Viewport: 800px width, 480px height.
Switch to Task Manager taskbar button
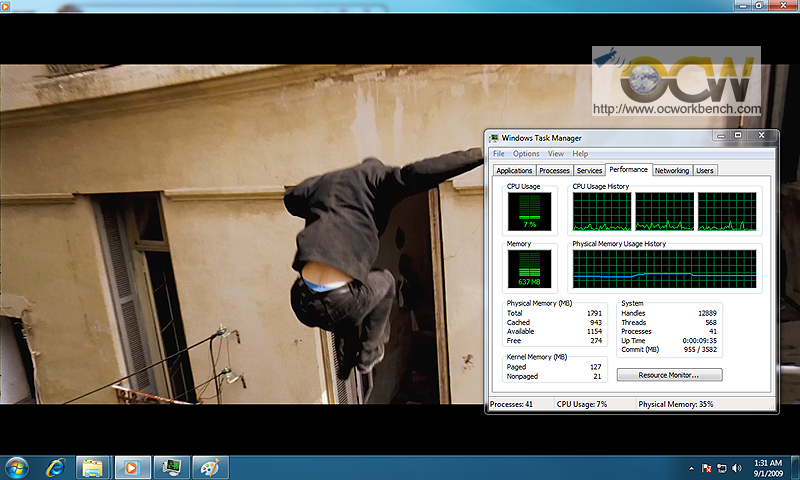171,468
